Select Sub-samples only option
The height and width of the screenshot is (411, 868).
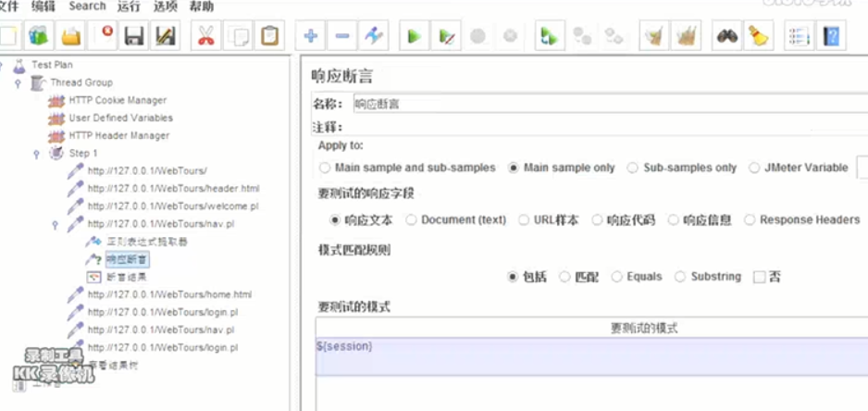point(681,168)
